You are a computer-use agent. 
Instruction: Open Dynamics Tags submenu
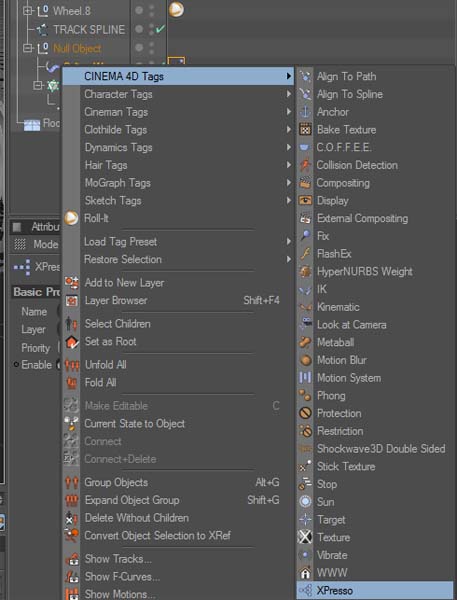tap(178, 147)
